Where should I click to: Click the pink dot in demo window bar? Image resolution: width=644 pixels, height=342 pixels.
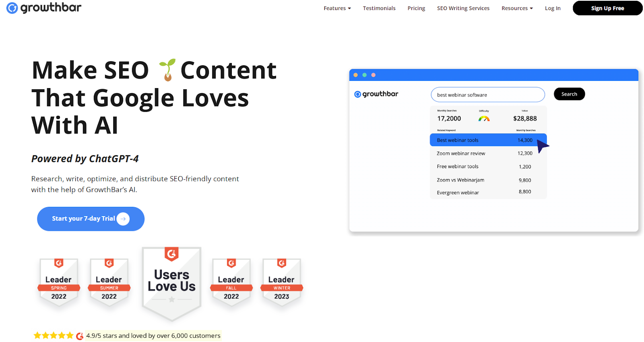[x=374, y=75]
